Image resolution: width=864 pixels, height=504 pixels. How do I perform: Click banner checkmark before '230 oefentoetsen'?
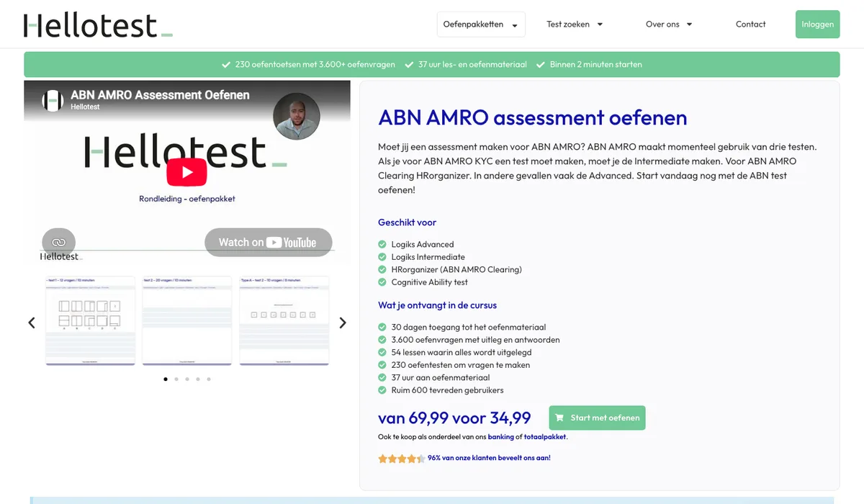pyautogui.click(x=227, y=64)
